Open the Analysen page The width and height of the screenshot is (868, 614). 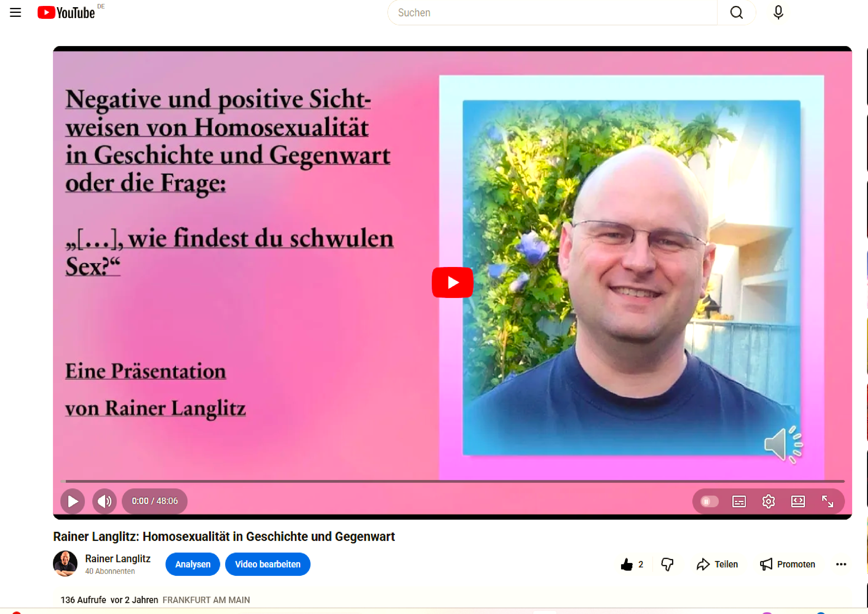coord(193,564)
